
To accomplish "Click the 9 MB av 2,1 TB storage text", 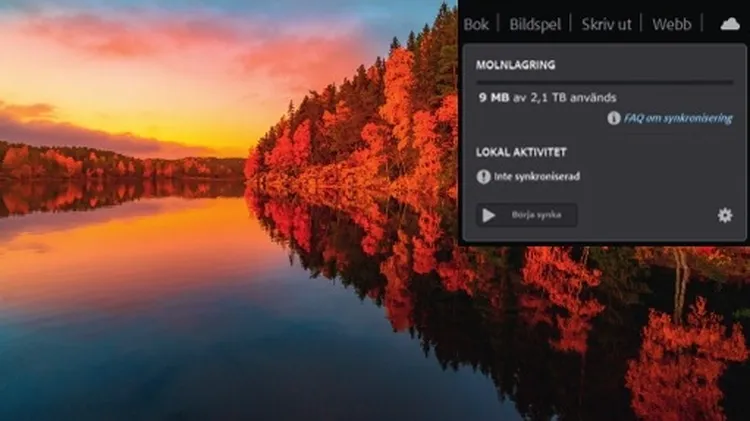I will click(546, 98).
